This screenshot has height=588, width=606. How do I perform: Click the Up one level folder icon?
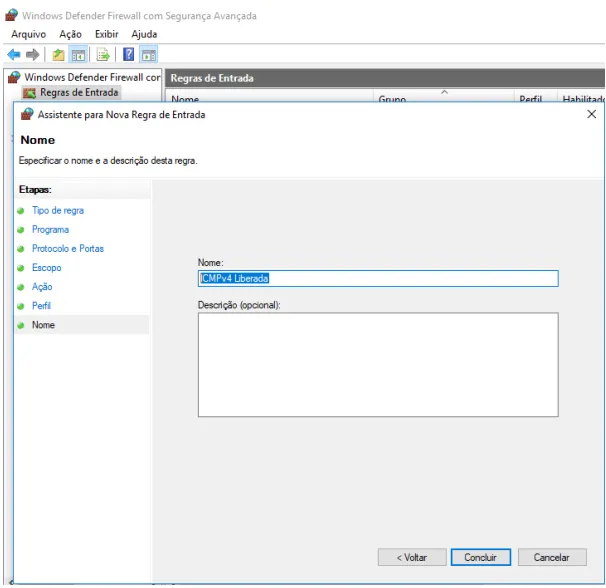click(58, 55)
